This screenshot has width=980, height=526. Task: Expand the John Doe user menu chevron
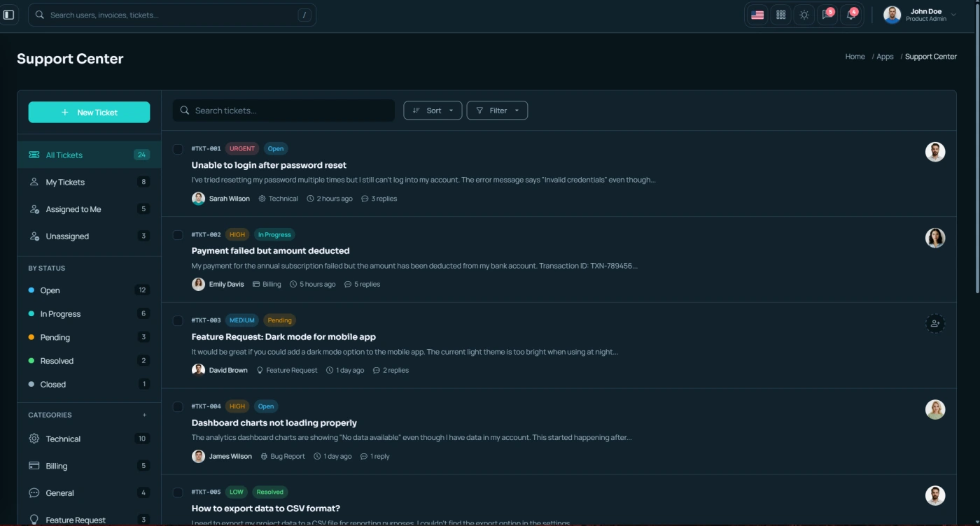point(953,15)
